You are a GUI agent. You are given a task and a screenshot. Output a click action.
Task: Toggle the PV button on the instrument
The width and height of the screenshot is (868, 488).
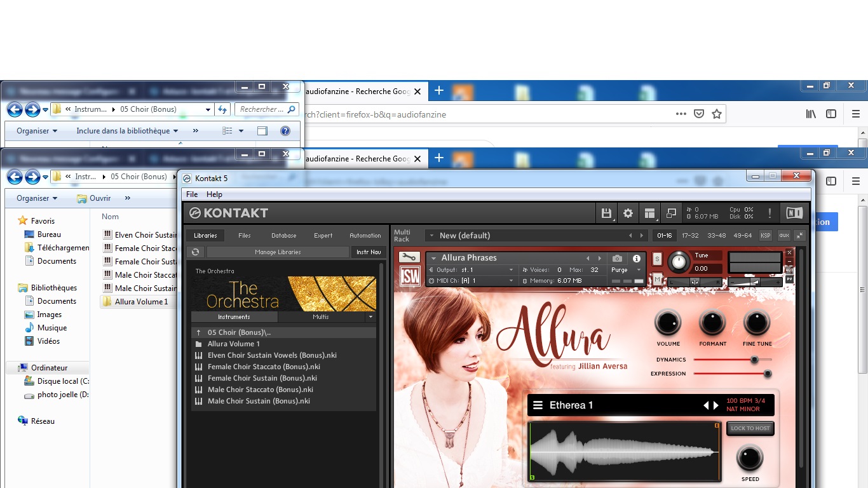(789, 279)
